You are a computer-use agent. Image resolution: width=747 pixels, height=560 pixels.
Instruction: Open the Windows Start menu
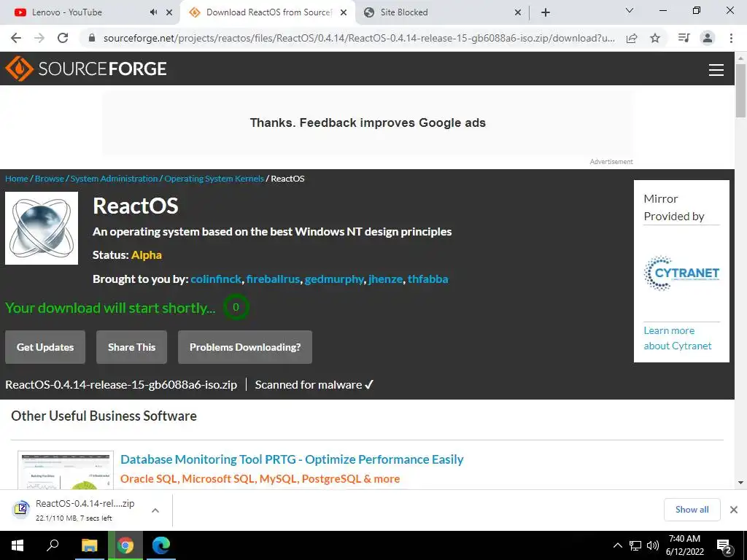(18, 545)
